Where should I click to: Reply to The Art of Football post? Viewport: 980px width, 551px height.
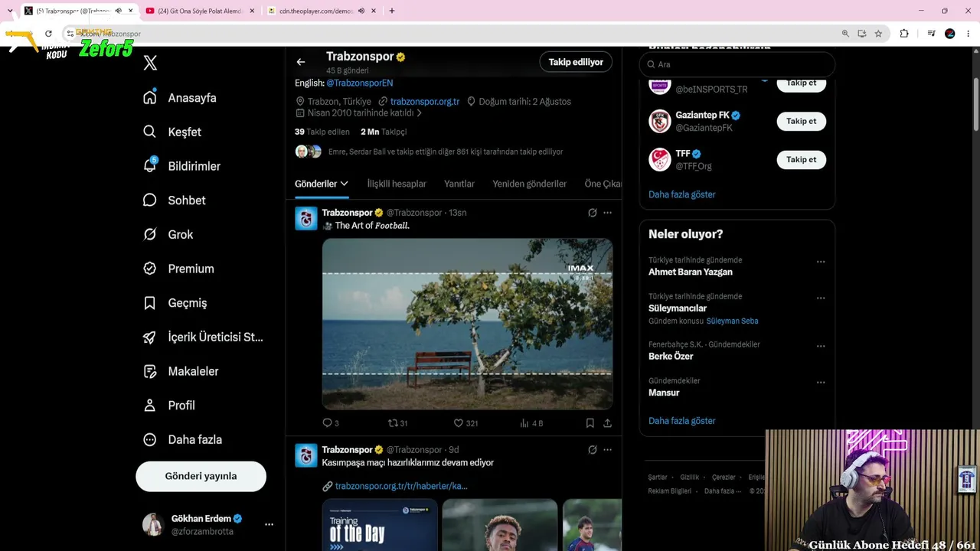331,422
